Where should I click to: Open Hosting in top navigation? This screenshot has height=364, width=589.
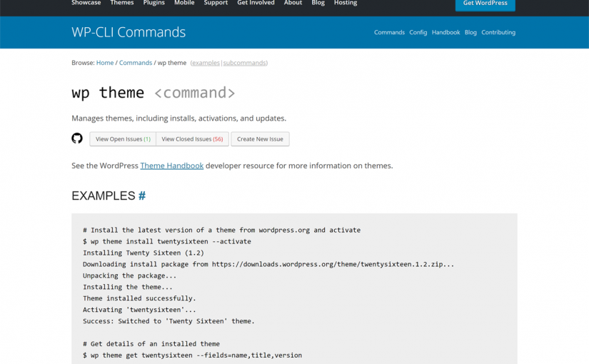click(x=346, y=3)
